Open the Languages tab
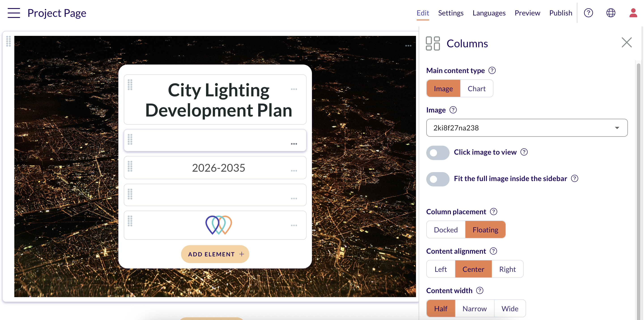The height and width of the screenshot is (320, 644). point(489,13)
